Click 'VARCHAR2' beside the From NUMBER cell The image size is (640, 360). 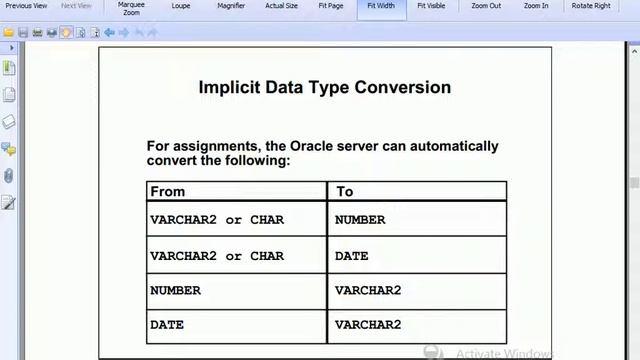368,290
